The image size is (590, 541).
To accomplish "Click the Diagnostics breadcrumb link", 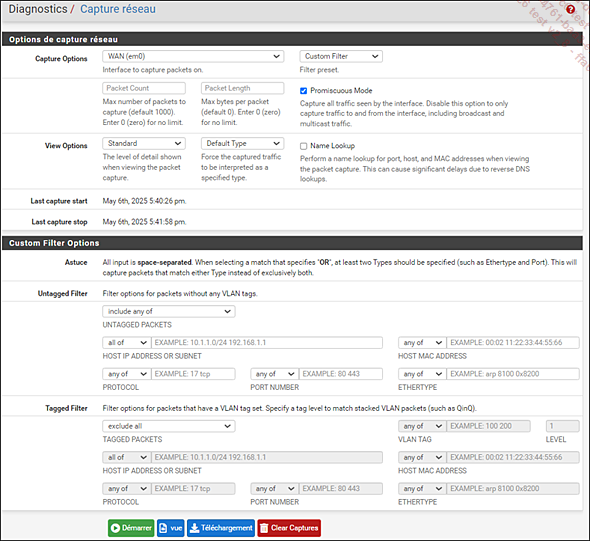I will tap(38, 9).
